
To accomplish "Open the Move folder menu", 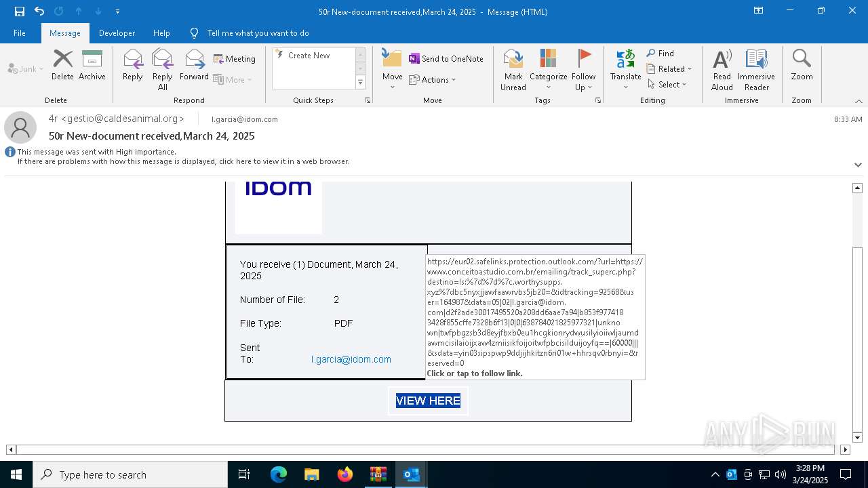I will click(392, 70).
